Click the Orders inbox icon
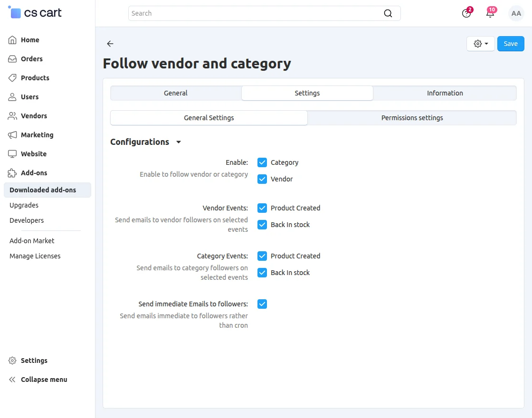532x418 pixels. (x=12, y=59)
